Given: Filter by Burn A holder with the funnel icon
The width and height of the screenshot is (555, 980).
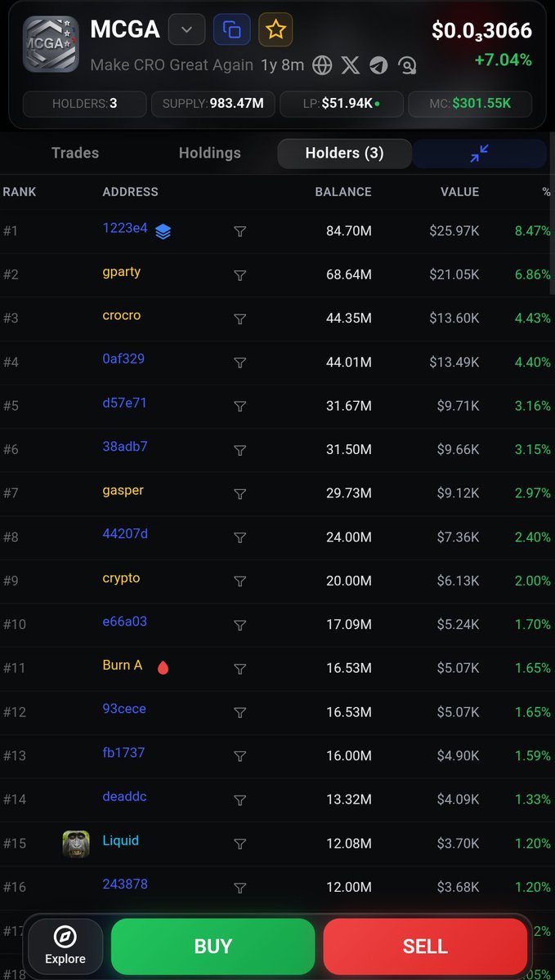Looking at the screenshot, I should (239, 669).
